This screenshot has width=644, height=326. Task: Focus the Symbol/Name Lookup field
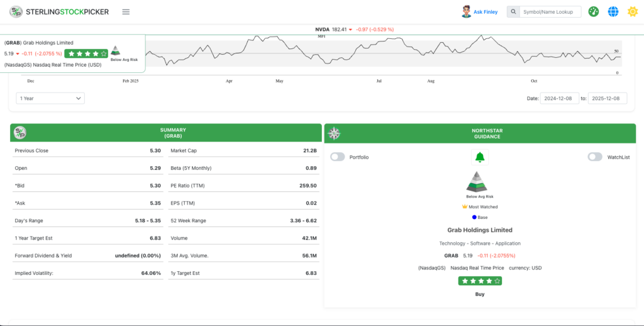coord(550,12)
